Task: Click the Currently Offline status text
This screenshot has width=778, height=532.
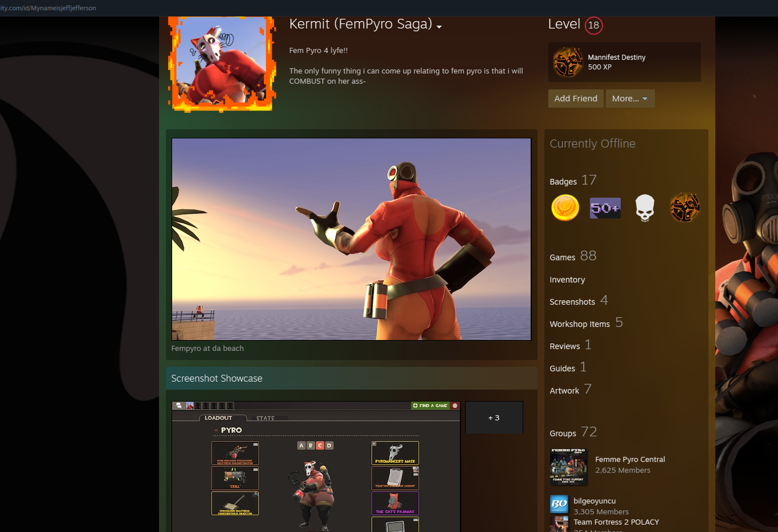Action: [x=592, y=144]
